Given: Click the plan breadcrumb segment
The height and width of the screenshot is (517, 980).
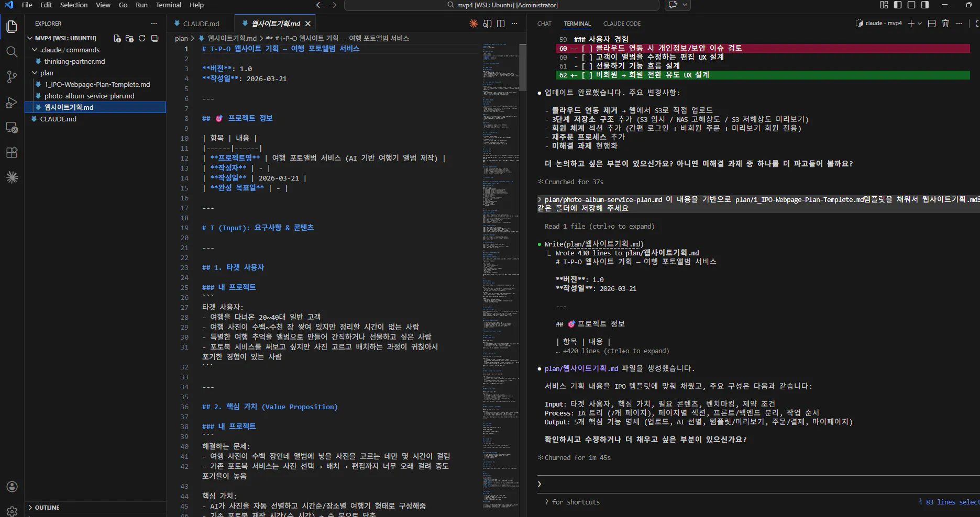Looking at the screenshot, I should (x=181, y=38).
